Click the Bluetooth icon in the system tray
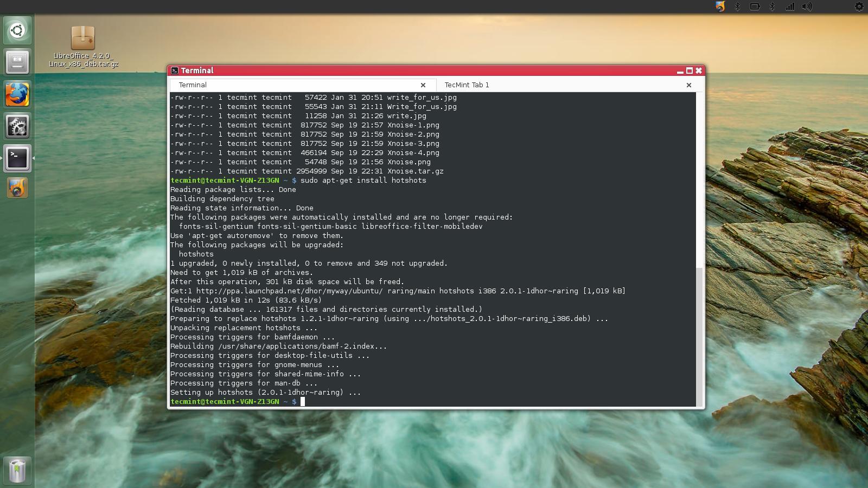Viewport: 868px width, 488px height. click(737, 7)
